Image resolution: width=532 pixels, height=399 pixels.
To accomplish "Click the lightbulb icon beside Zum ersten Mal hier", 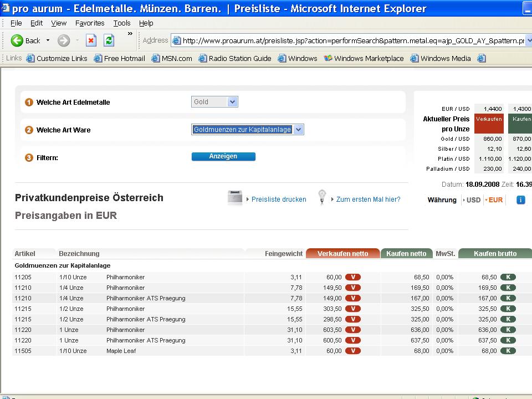I will coord(322,197).
